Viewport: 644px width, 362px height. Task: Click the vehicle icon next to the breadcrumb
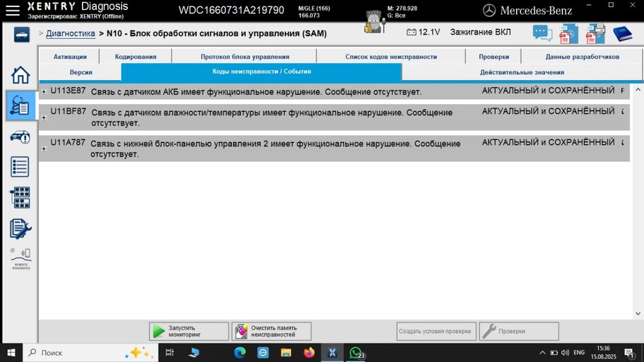pos(21,35)
